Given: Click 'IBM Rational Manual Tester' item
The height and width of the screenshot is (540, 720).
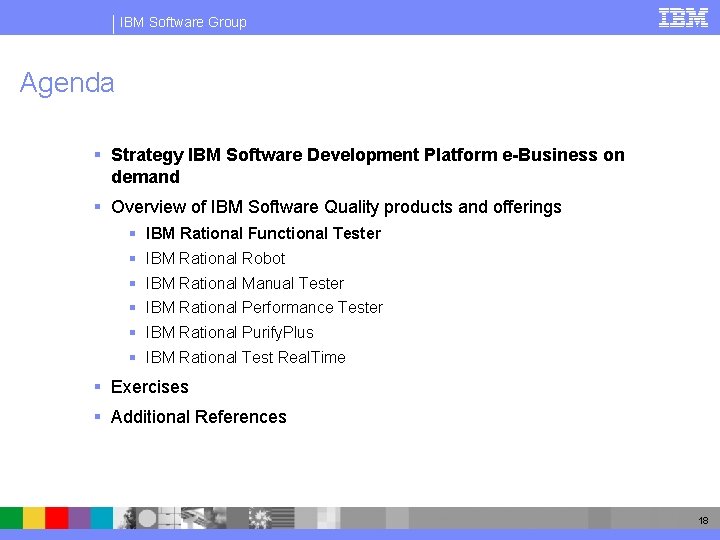Looking at the screenshot, I should (245, 283).
